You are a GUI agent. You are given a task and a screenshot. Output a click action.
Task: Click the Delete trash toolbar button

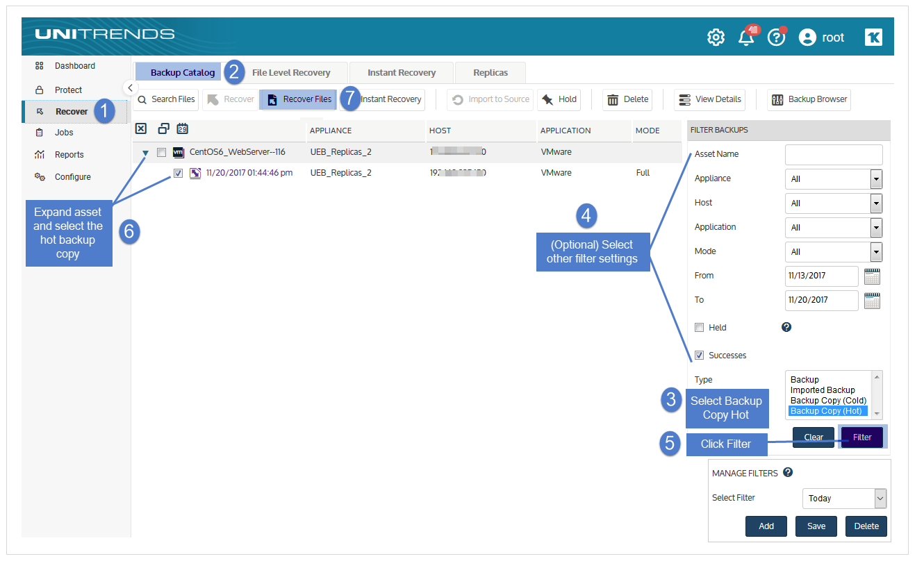click(x=627, y=99)
